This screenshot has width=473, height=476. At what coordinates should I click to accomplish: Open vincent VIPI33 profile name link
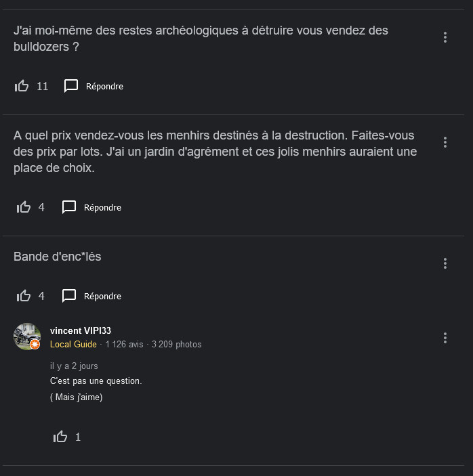81,330
